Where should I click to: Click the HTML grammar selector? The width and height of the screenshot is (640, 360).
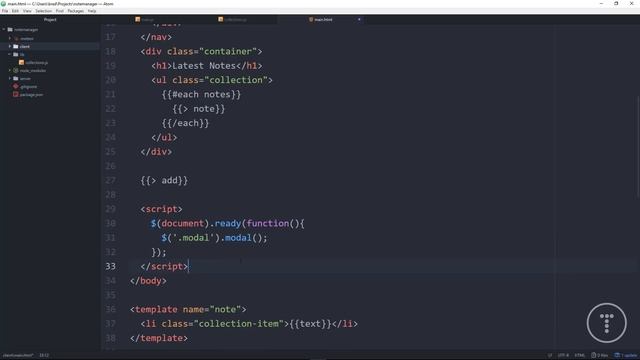point(580,355)
